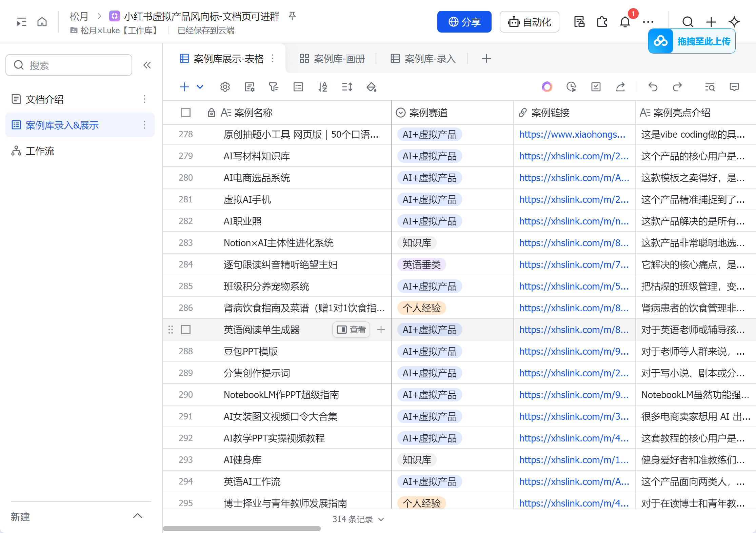Tick checkbox for 英语阅读单生成器 row
The height and width of the screenshot is (533, 756).
pyautogui.click(x=186, y=330)
